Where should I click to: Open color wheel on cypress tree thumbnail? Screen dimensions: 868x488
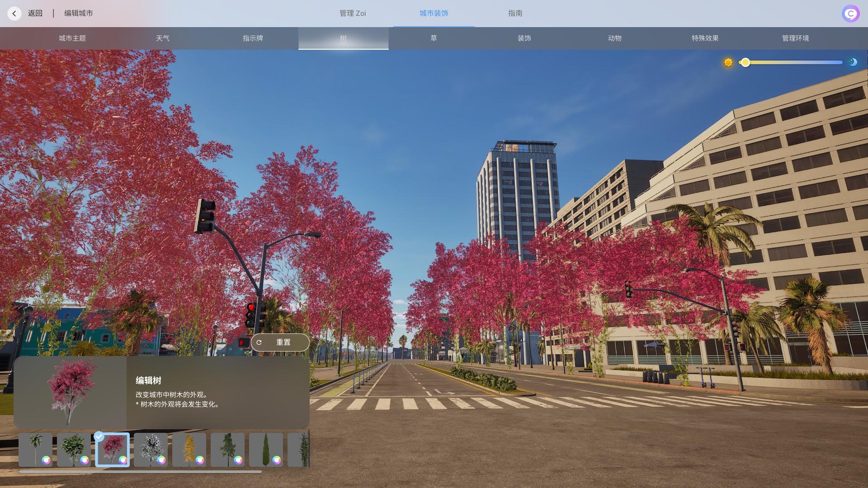(277, 460)
